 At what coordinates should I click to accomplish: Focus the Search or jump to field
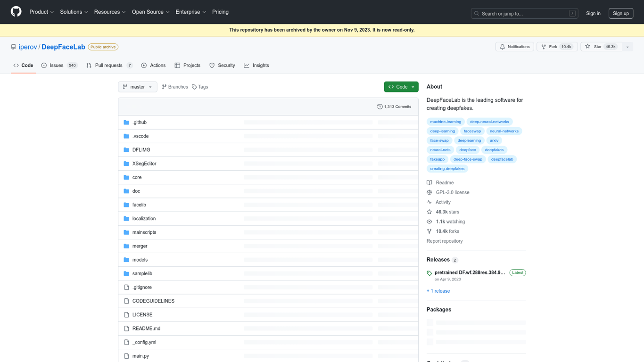[x=525, y=13]
